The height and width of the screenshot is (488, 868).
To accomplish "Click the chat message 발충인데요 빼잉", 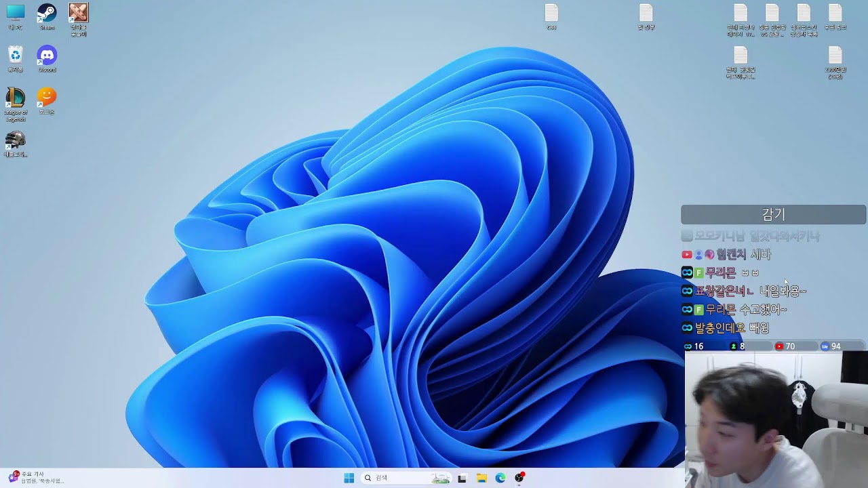I will point(725,327).
